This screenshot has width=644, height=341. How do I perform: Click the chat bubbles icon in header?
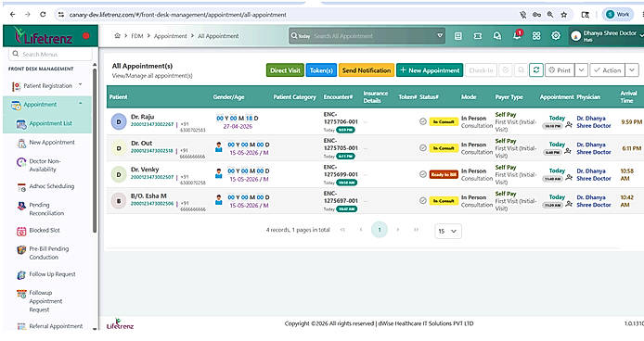point(497,36)
